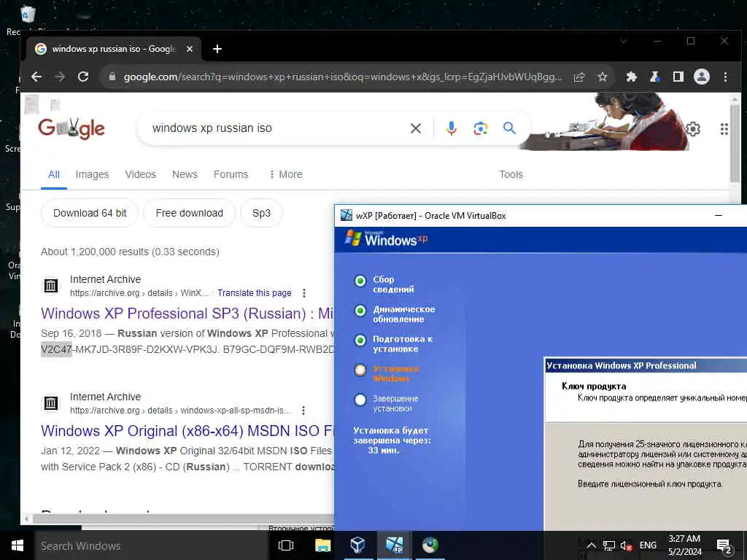Open Action Center notifications
Screen dimensions: 747x560
click(x=724, y=545)
